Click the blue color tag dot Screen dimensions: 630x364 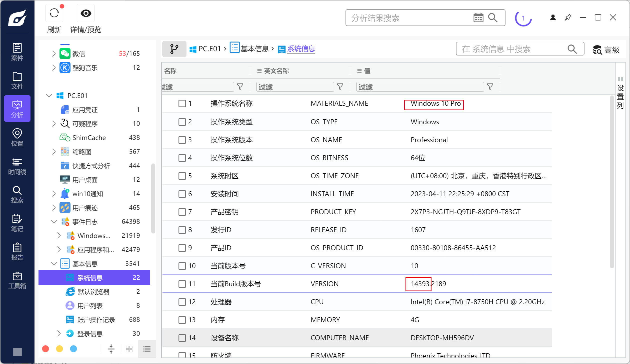coord(73,349)
